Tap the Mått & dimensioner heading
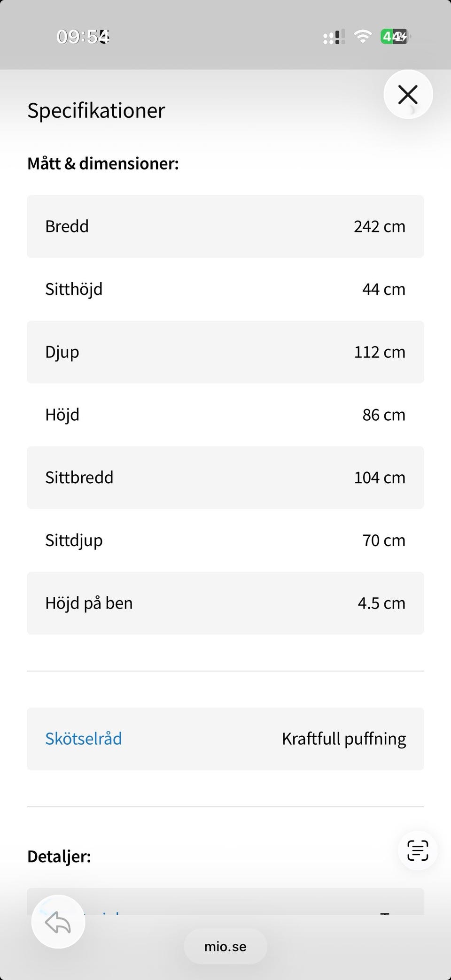This screenshot has height=980, width=451. click(x=103, y=164)
